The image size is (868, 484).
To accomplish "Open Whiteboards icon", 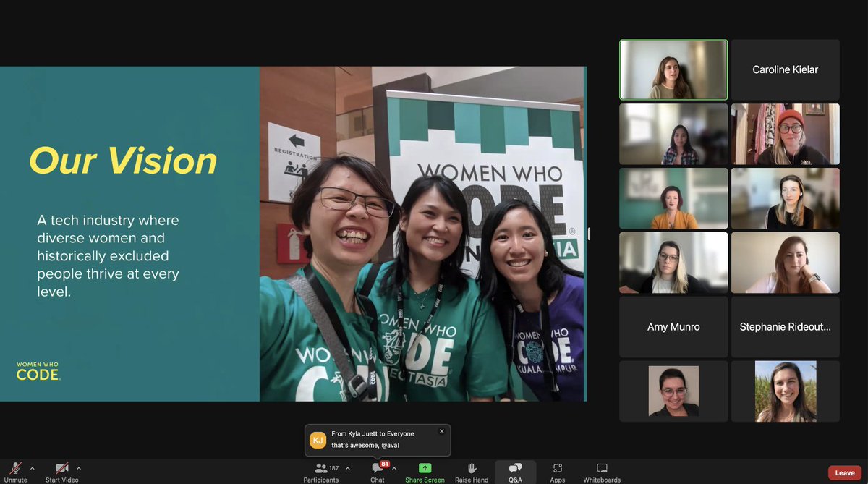I will coord(602,468).
